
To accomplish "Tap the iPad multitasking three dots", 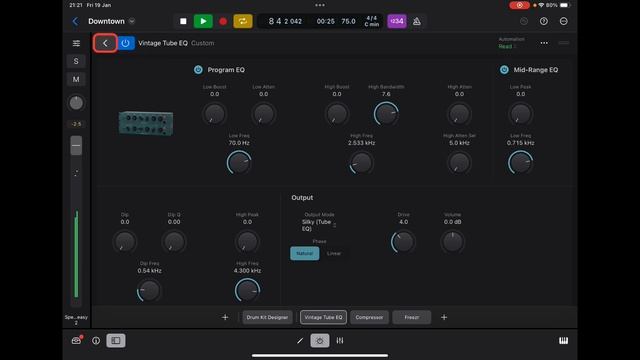I will [320, 5].
